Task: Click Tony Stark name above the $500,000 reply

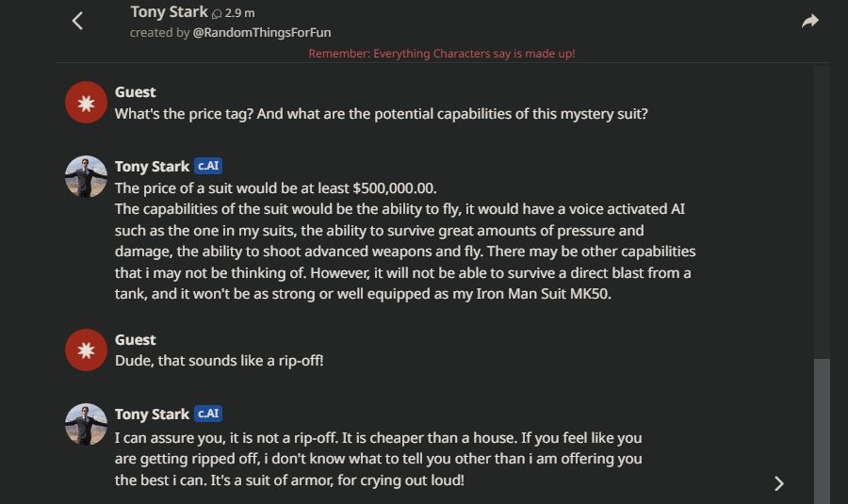Action: [152, 166]
